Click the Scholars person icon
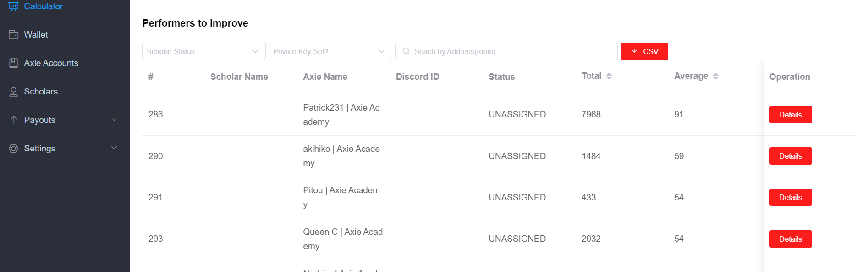The image size is (868, 272). coord(14,92)
